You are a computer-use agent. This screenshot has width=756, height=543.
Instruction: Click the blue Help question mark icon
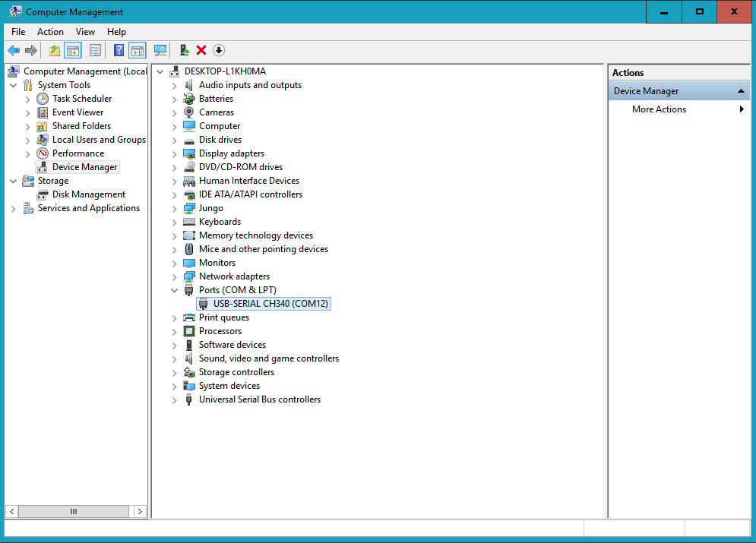click(119, 50)
